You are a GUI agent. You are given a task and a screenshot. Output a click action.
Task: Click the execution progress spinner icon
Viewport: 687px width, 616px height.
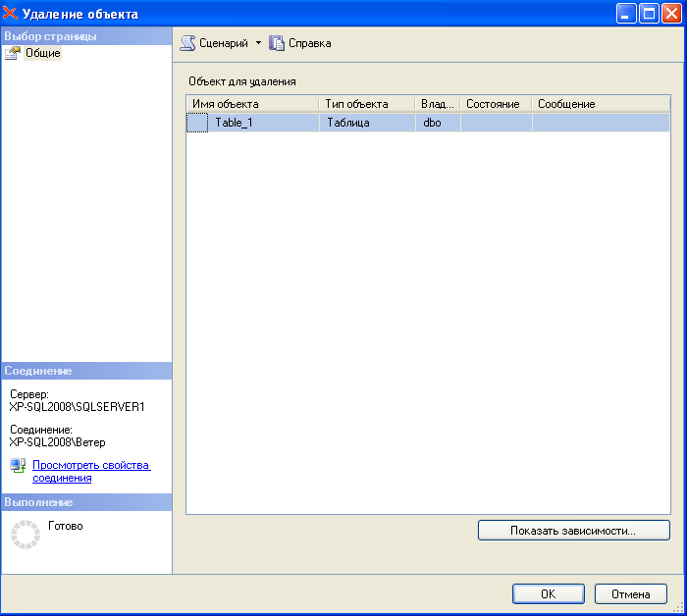pyautogui.click(x=26, y=535)
